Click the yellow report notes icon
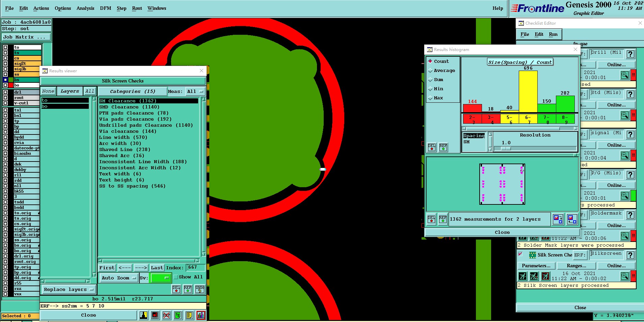644x322 pixels. click(x=189, y=315)
